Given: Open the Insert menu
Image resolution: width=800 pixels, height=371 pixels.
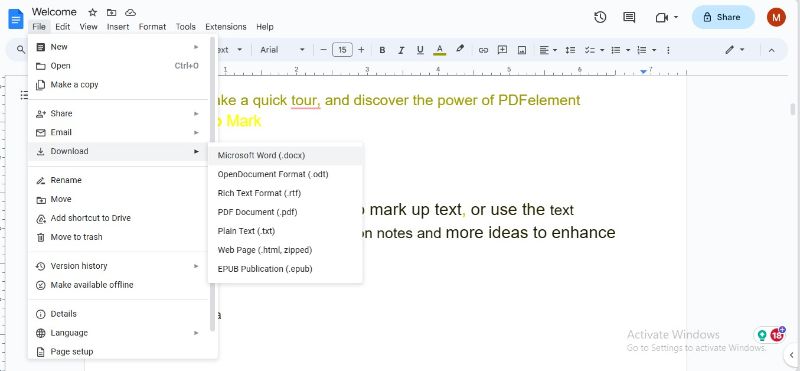Looking at the screenshot, I should pos(118,27).
